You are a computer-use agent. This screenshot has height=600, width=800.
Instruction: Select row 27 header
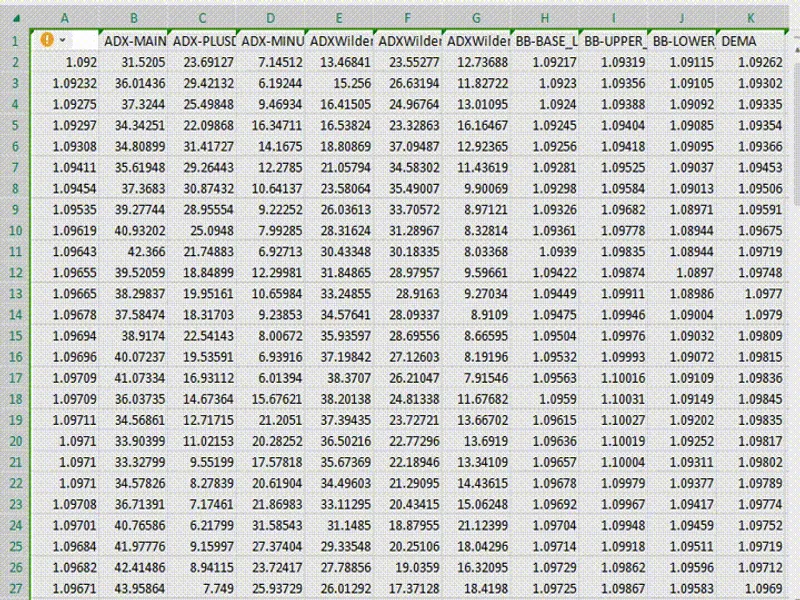(15, 588)
